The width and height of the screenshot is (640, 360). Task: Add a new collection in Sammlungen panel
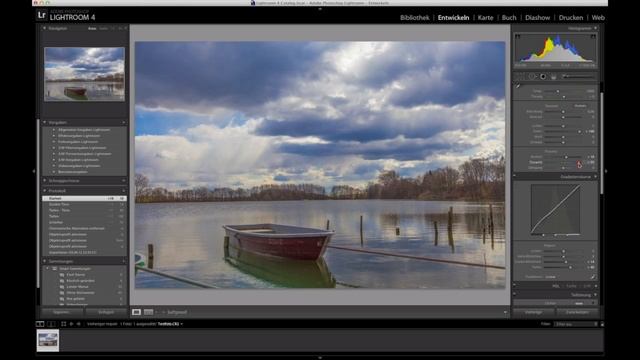(124, 261)
